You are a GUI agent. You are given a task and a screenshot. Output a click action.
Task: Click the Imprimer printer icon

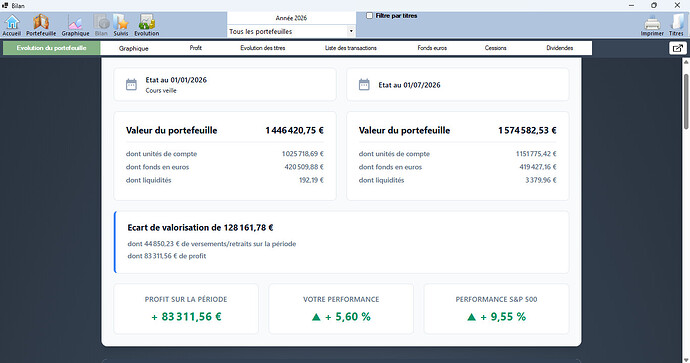(652, 26)
